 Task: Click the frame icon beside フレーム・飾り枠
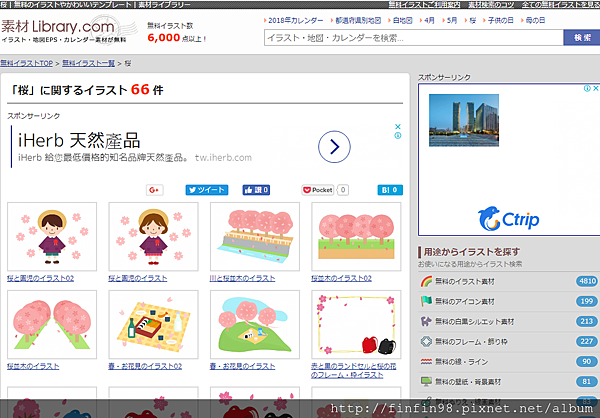(426, 341)
